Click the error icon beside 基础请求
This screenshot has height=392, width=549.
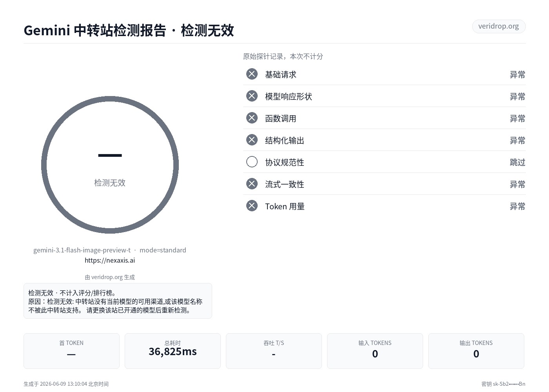252,74
